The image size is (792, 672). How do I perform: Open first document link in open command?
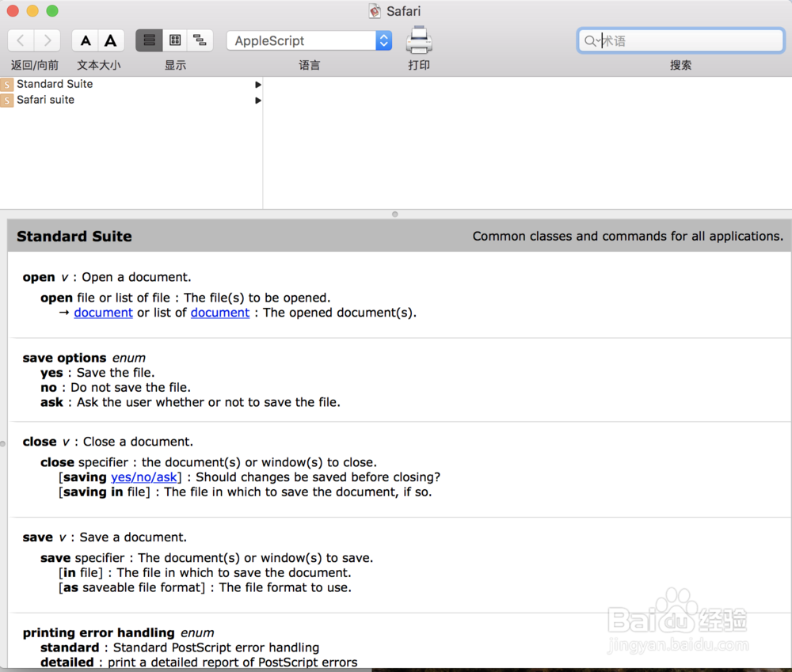coord(103,313)
